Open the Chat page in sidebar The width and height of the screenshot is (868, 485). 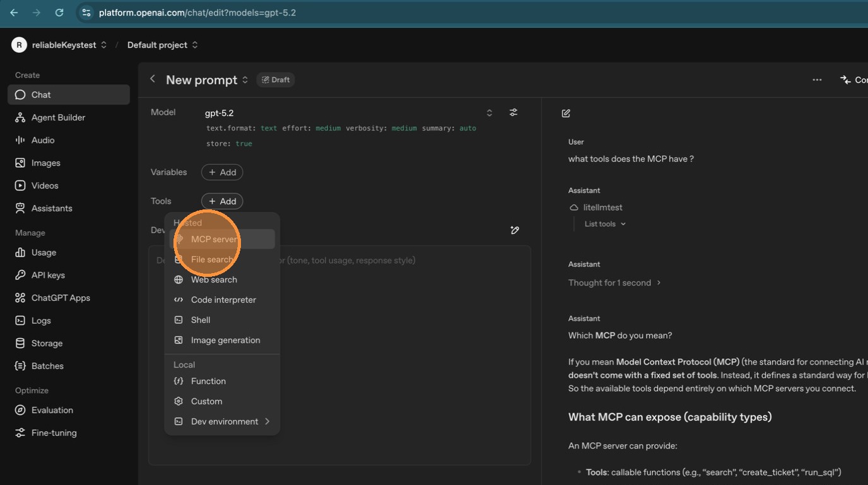pos(69,95)
